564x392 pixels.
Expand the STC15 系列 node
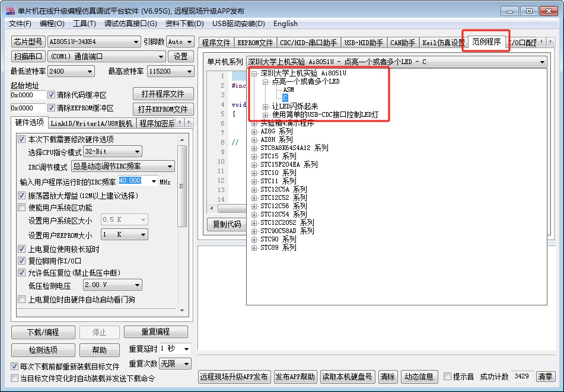[x=254, y=157]
